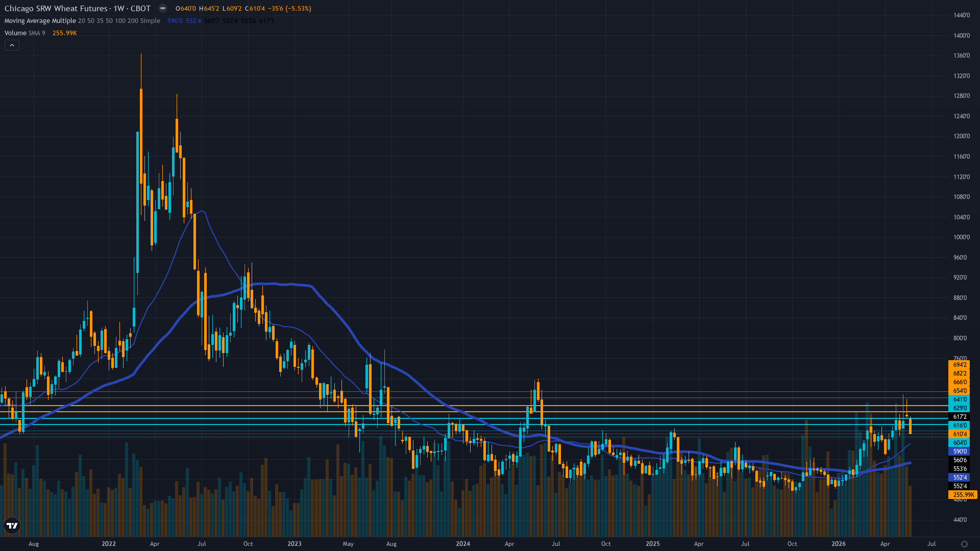Open the chart settings gear icon
Screen dimensions: 980x551
(x=964, y=544)
